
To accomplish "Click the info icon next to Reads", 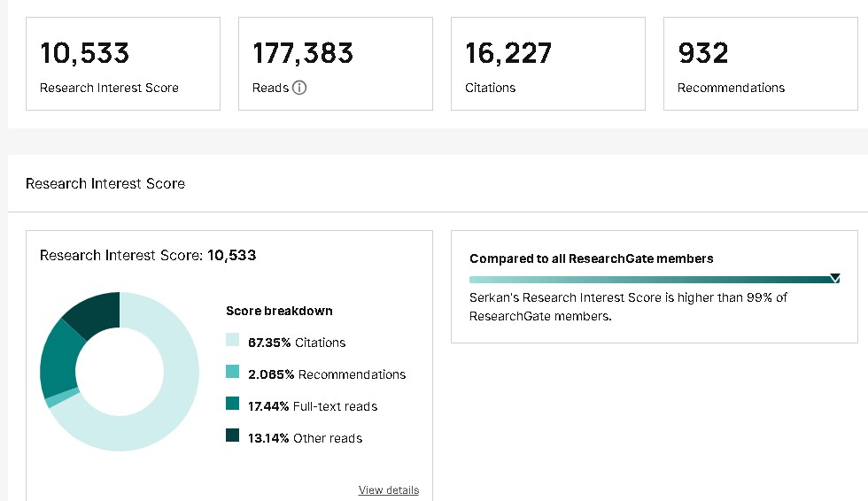I will point(299,88).
